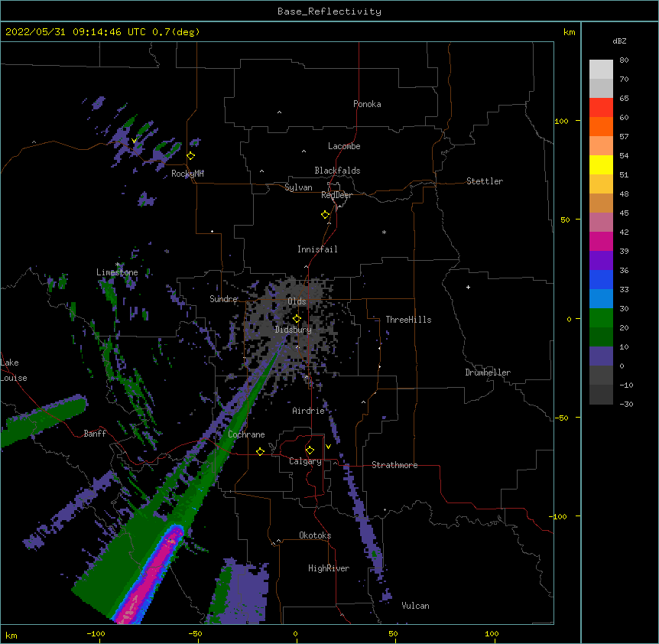Click the HighRiver label

(x=329, y=568)
